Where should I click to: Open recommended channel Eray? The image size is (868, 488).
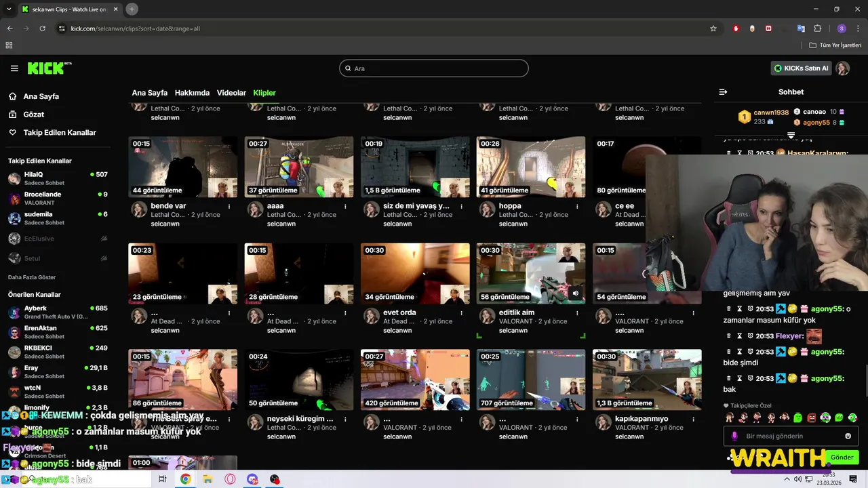pyautogui.click(x=58, y=371)
